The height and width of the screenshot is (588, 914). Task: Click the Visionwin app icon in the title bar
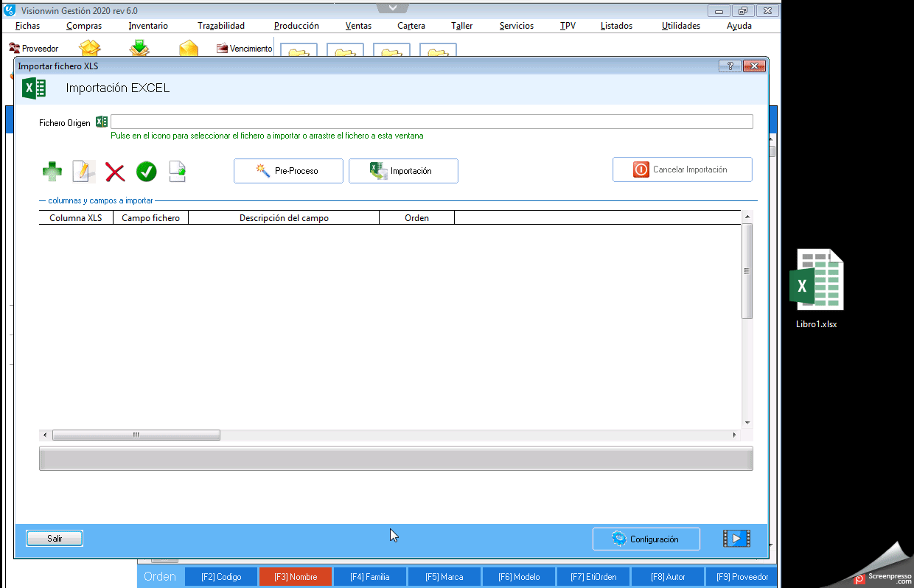(9, 10)
